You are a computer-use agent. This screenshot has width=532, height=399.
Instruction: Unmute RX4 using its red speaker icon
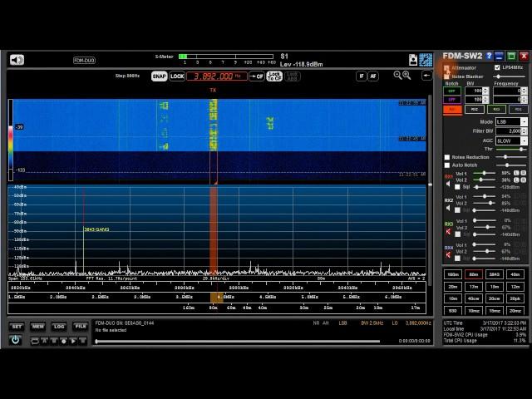coord(448,255)
